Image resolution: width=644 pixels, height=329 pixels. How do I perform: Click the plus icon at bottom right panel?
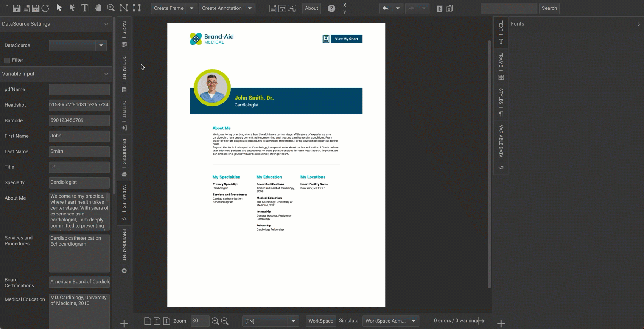pos(501,324)
